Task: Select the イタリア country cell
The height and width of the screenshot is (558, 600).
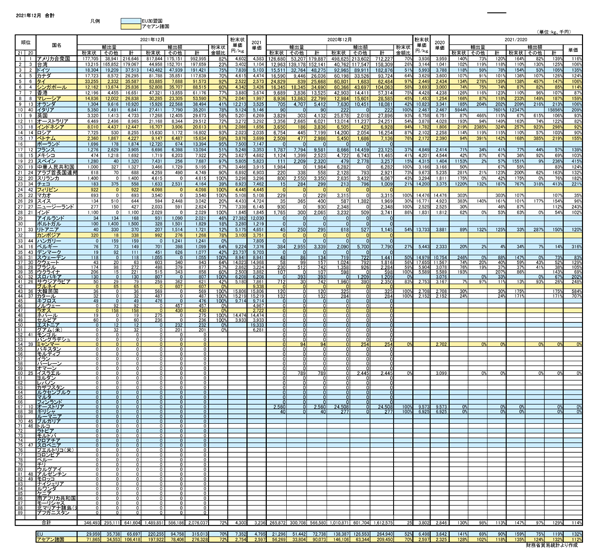Action: (57, 109)
